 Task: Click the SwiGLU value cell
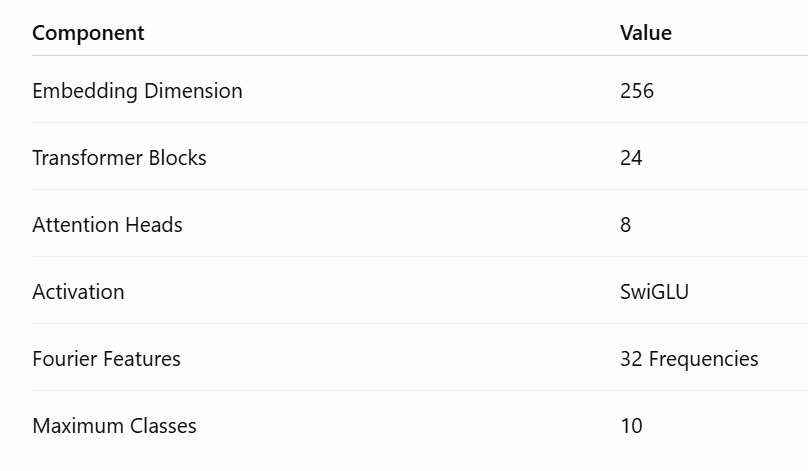pos(654,292)
